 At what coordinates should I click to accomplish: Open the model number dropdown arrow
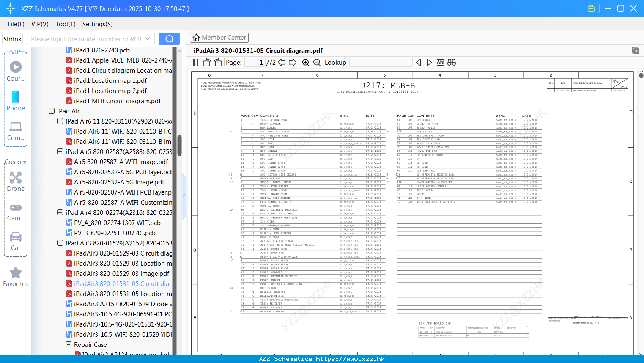(x=148, y=39)
